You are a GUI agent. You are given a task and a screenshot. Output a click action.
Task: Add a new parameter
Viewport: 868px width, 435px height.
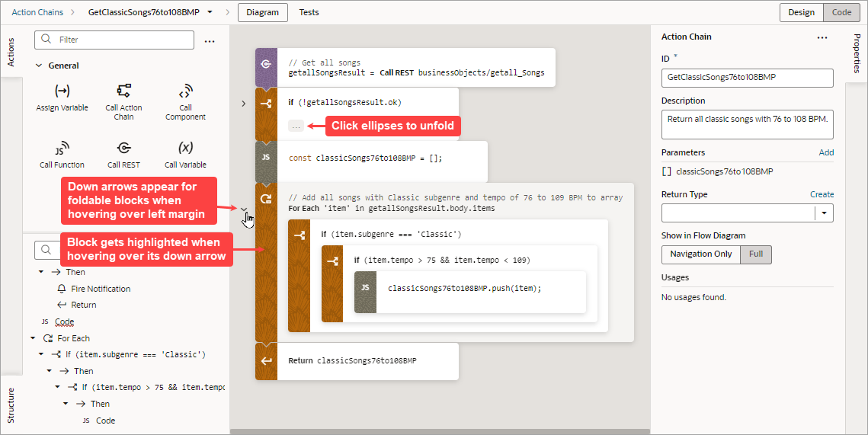tap(826, 152)
